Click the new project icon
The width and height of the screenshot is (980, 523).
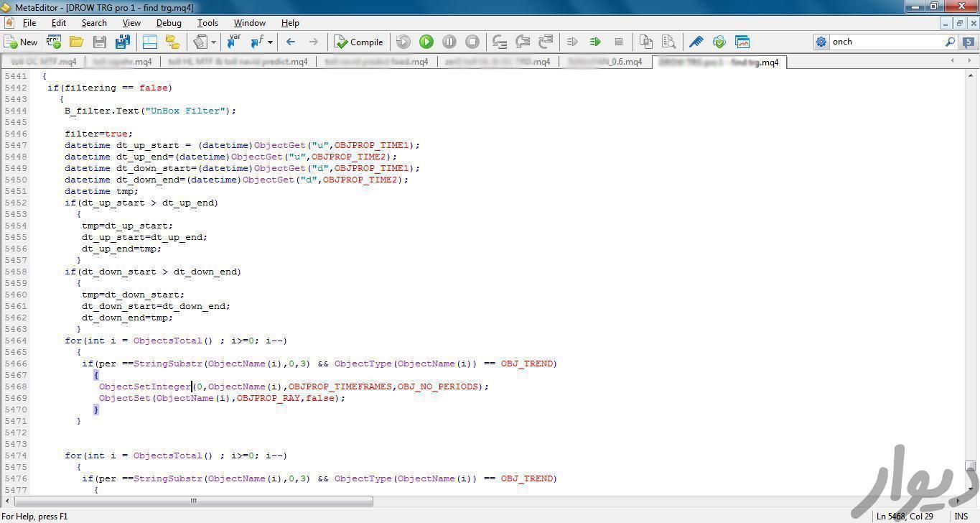(54, 42)
